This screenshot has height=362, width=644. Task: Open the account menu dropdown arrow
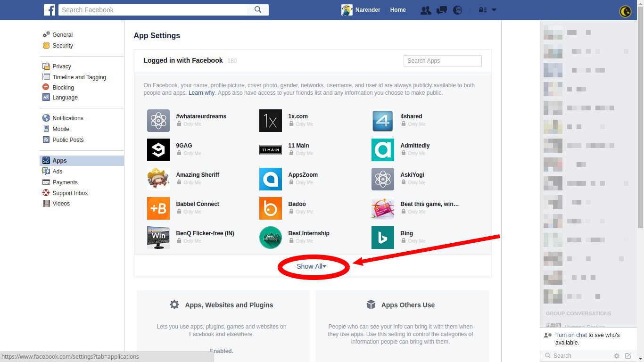point(494,10)
